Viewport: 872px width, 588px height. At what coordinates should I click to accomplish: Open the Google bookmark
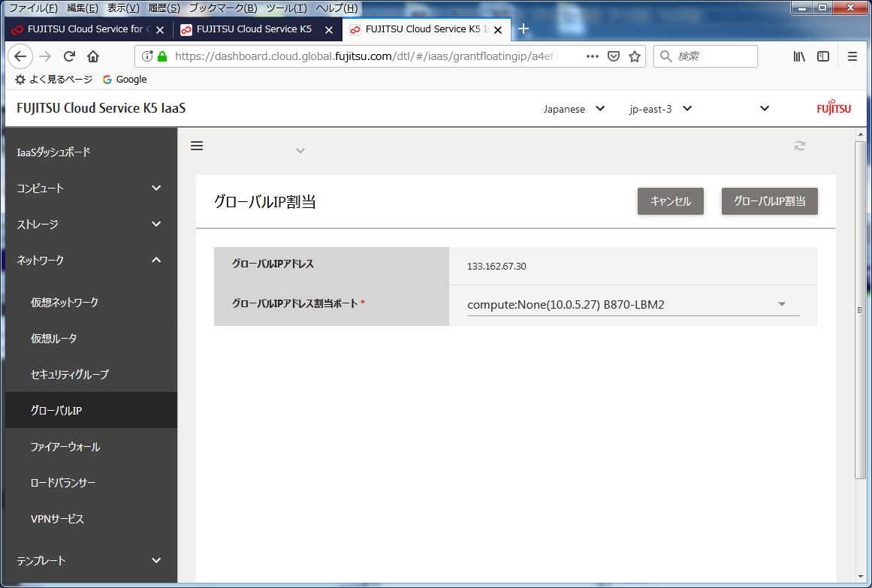click(125, 80)
